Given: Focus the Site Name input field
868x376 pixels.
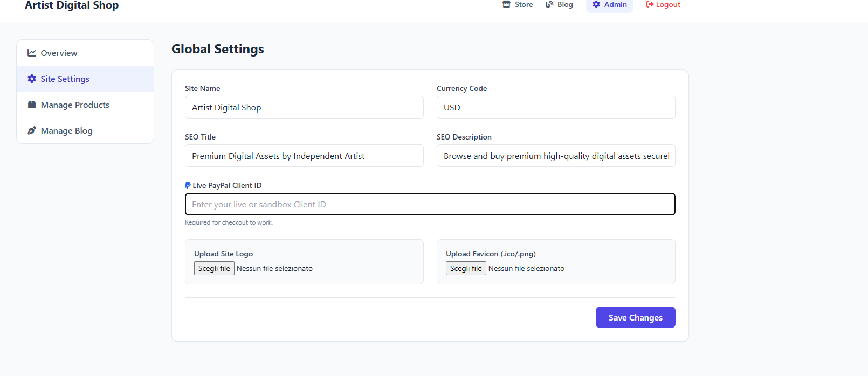Looking at the screenshot, I should (304, 107).
